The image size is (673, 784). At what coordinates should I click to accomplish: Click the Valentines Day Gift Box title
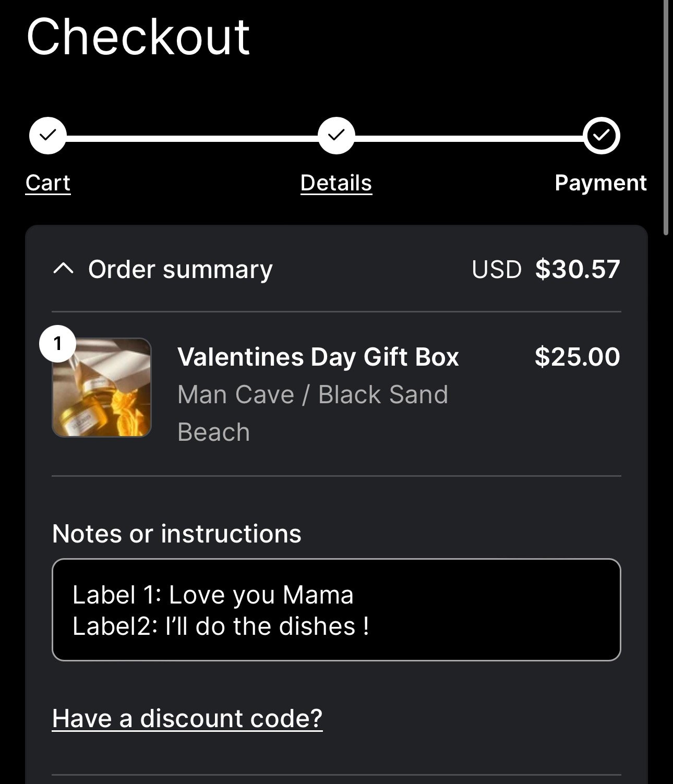(x=318, y=357)
